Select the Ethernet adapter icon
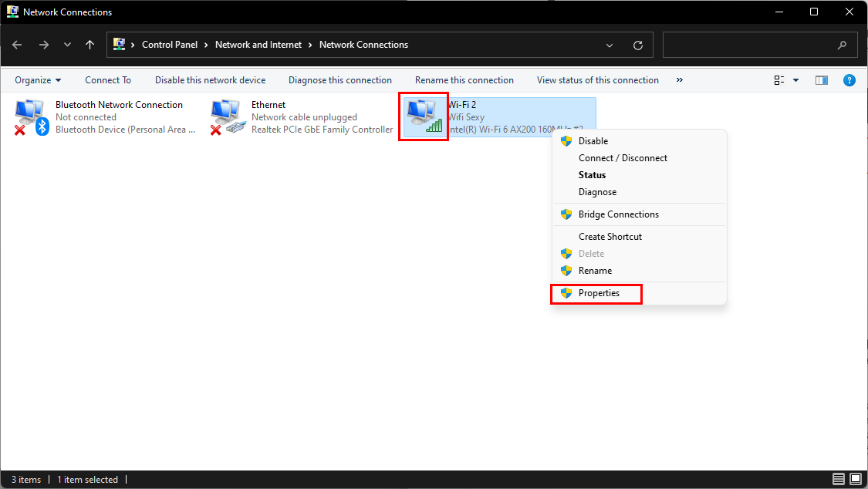The width and height of the screenshot is (868, 489). [x=228, y=117]
